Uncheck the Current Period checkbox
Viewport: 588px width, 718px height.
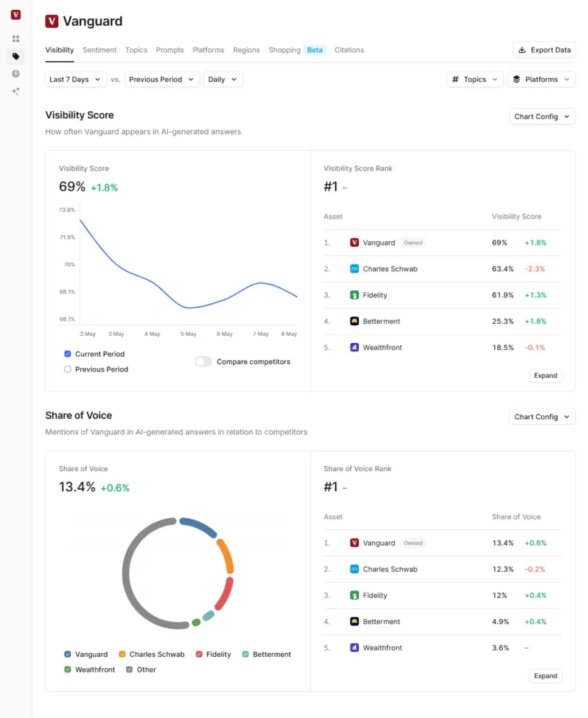68,354
